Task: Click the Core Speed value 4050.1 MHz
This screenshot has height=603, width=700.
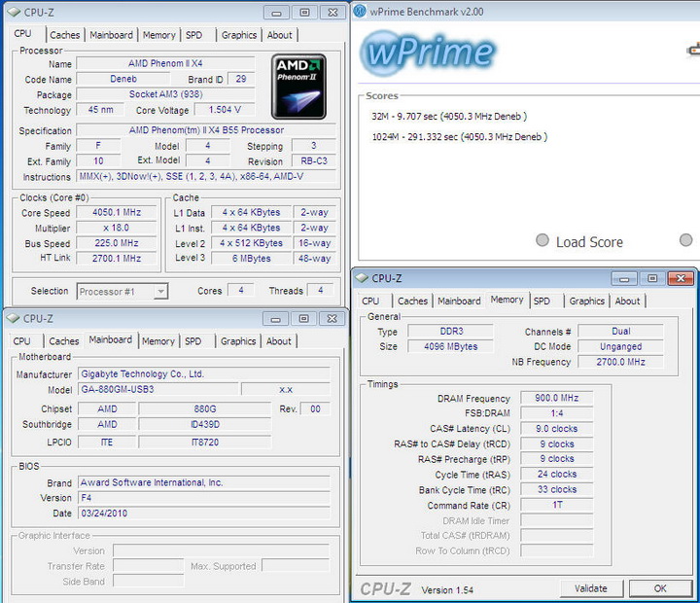Action: coord(117,212)
